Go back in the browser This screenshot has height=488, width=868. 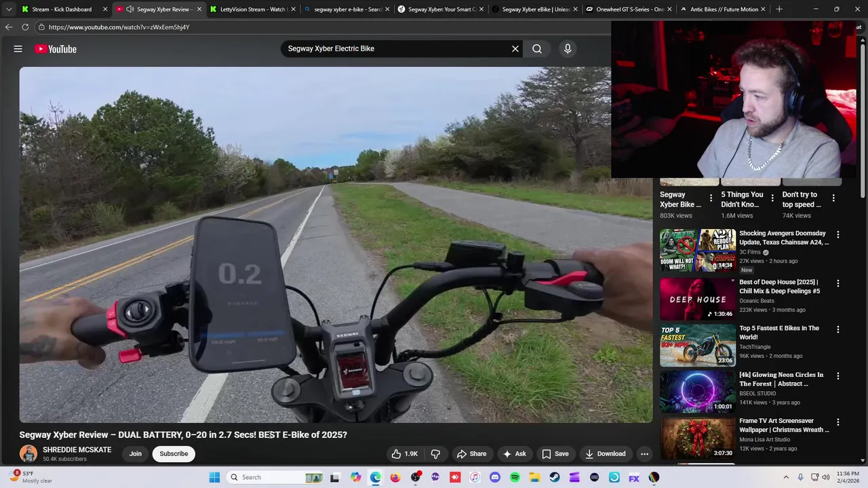[x=9, y=27]
